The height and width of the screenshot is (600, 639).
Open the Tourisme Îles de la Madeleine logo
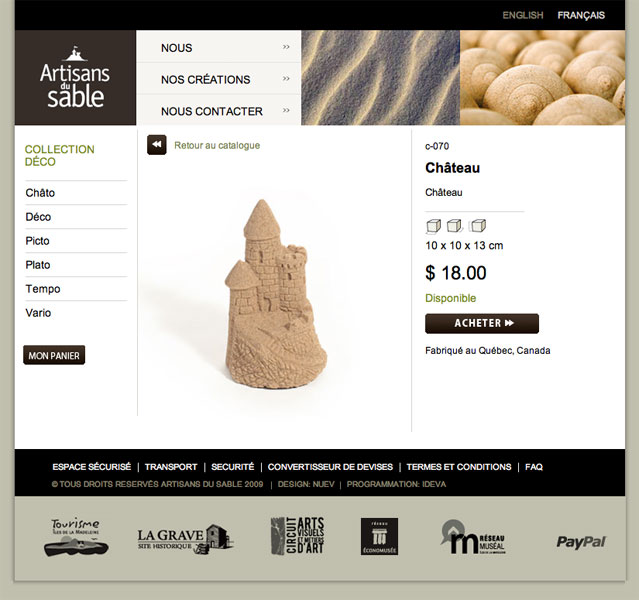point(76,537)
